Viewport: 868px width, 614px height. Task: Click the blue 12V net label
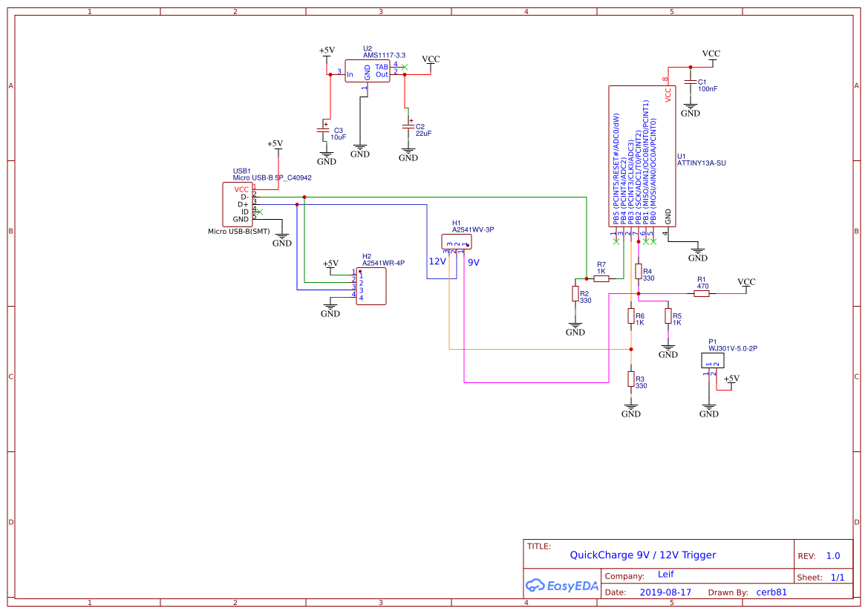click(437, 261)
